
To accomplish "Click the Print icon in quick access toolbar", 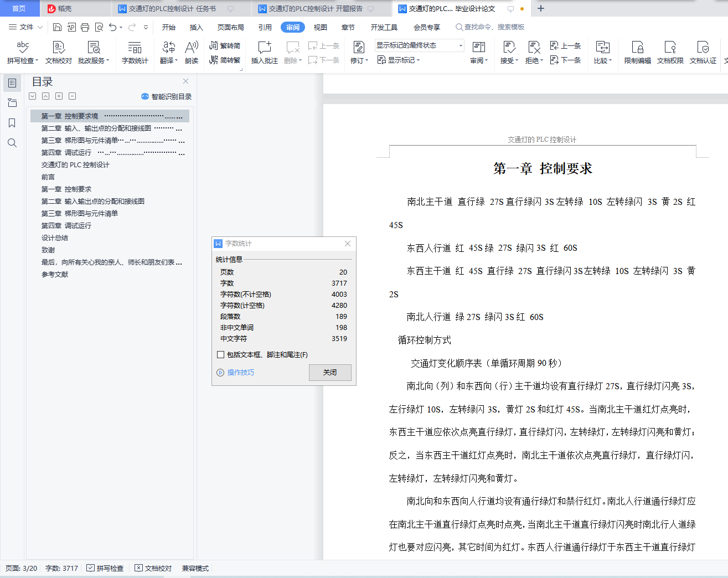I will (85, 27).
